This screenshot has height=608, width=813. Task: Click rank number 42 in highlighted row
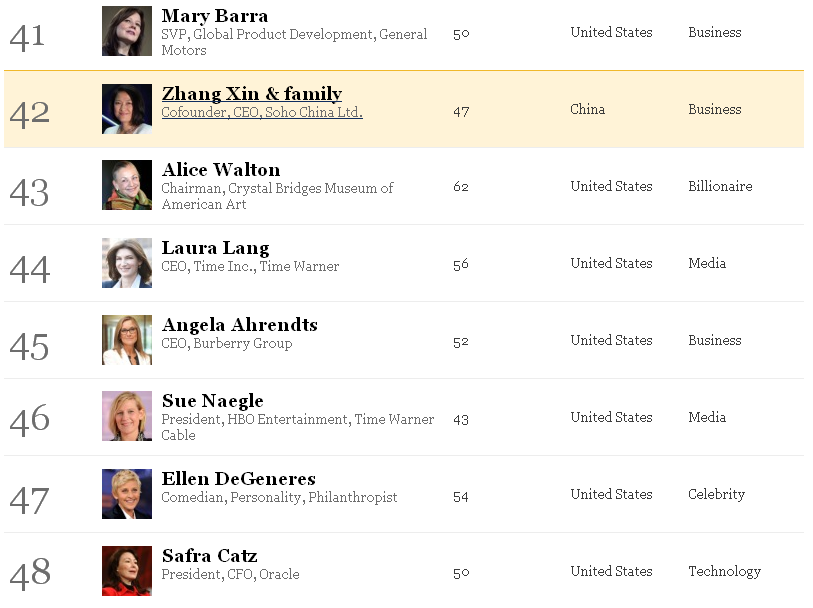(30, 114)
